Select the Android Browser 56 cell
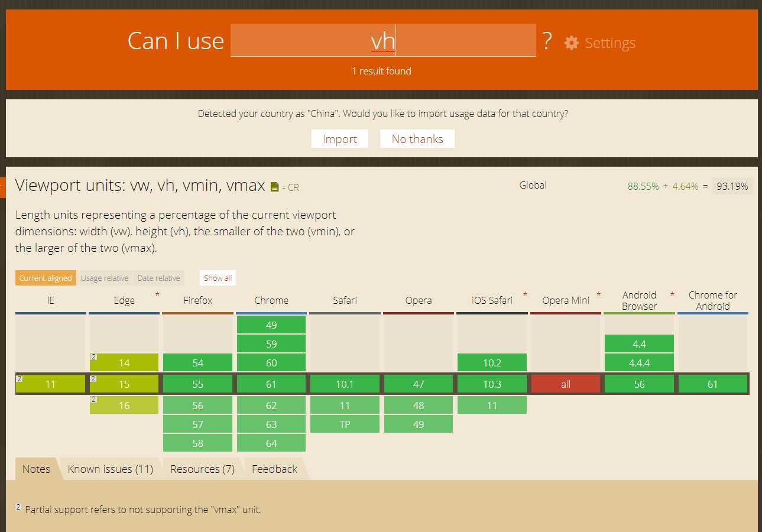Image resolution: width=762 pixels, height=532 pixels. pyautogui.click(x=639, y=384)
